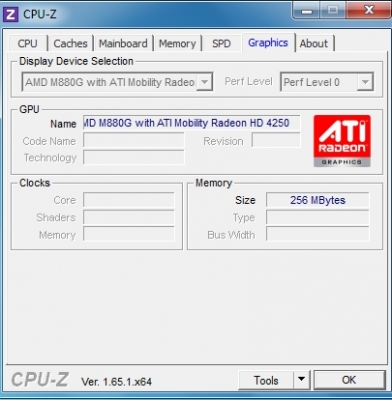Click the Shaders clock field

pos(129,217)
